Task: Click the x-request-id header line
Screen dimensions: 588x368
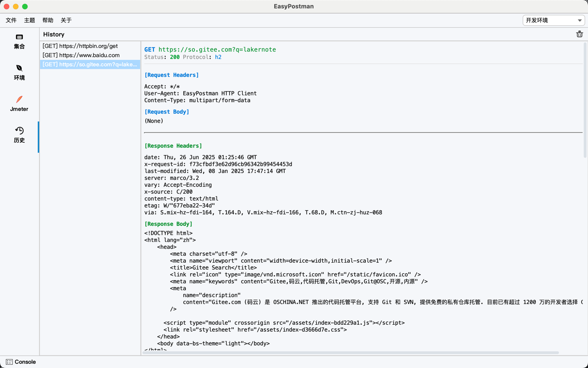Action: [x=218, y=164]
